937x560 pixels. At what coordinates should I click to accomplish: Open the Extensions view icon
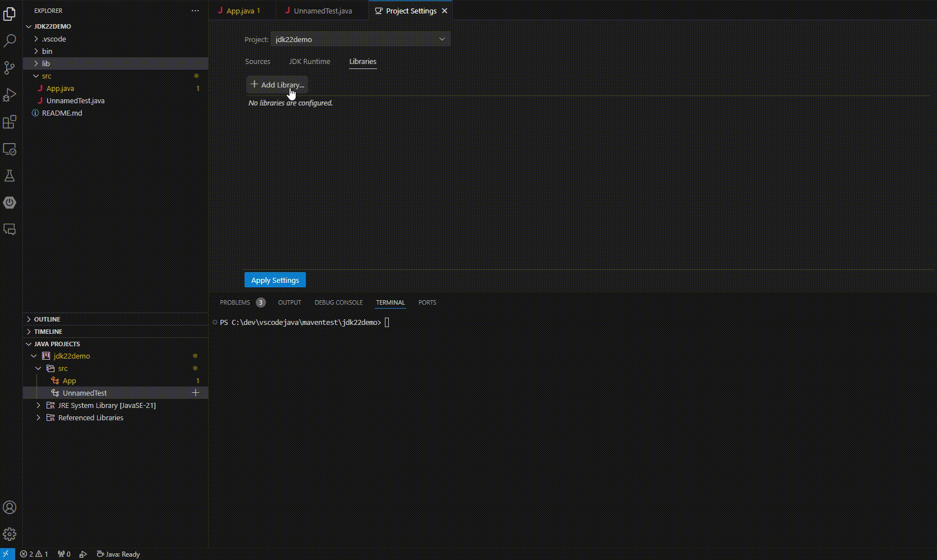pyautogui.click(x=10, y=122)
